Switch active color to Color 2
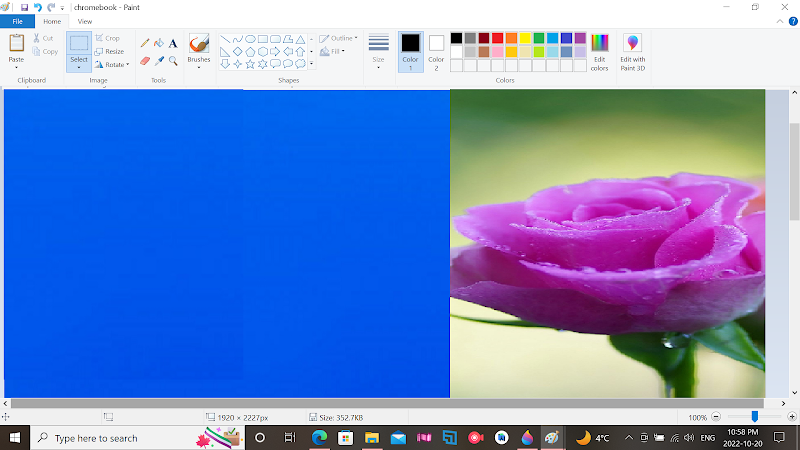This screenshot has width=800, height=450. pyautogui.click(x=436, y=49)
